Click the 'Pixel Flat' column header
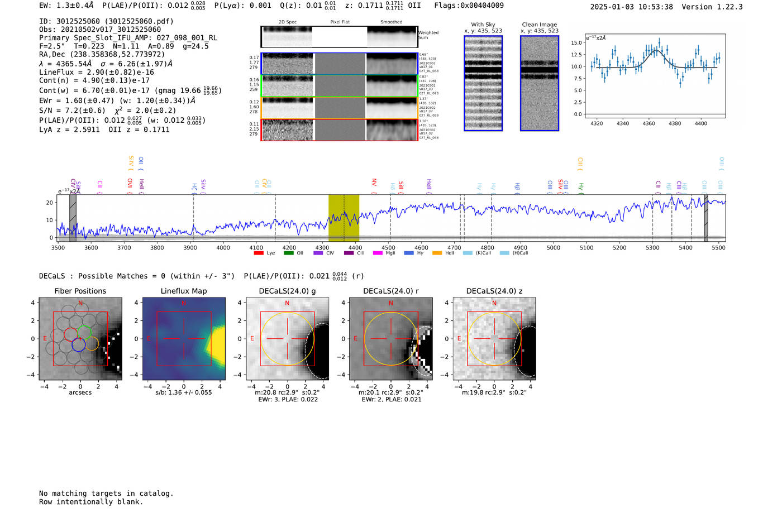The height and width of the screenshot is (532, 782). click(340, 22)
